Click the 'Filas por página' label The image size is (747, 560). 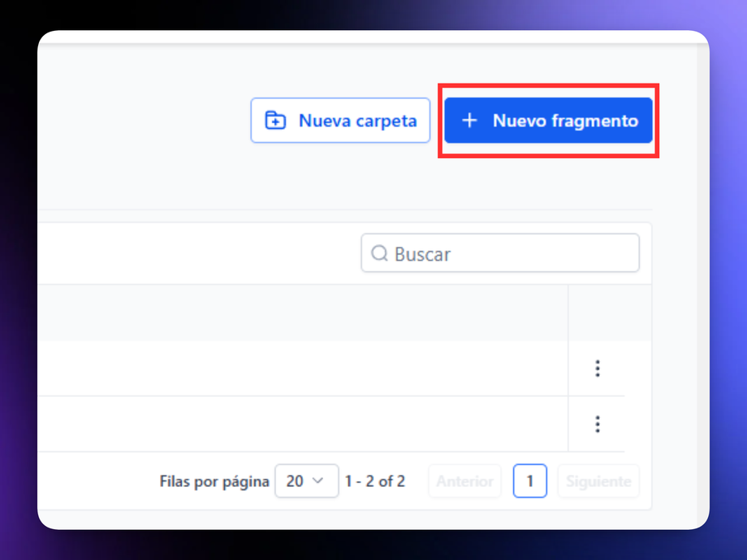214,482
